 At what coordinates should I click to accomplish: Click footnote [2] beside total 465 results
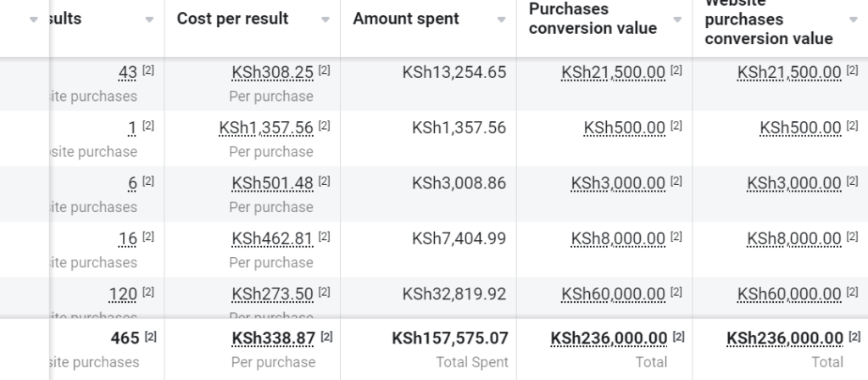[151, 337]
